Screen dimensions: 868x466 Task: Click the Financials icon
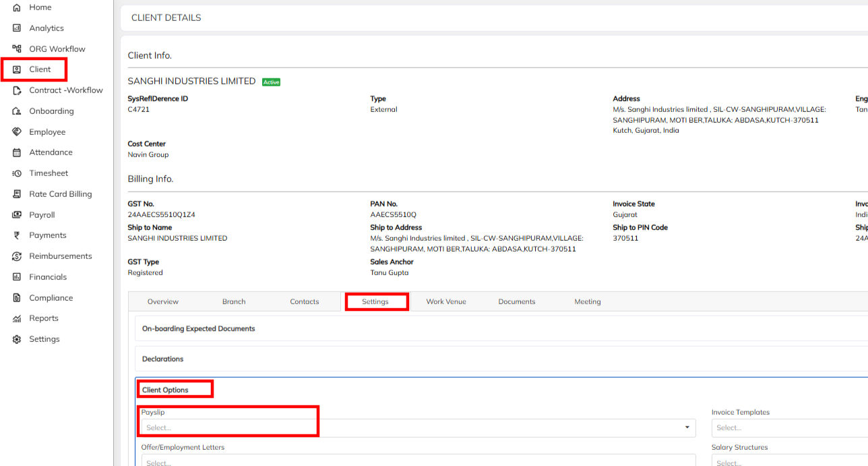coord(17,277)
